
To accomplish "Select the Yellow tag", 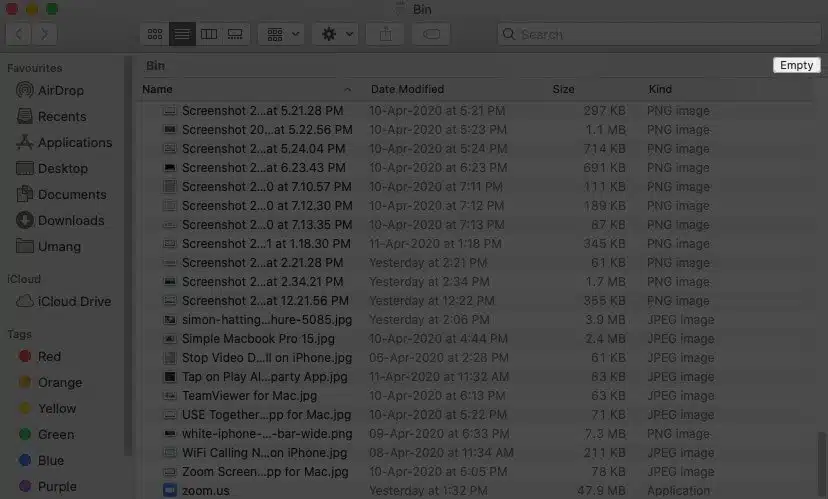I will [48, 408].
